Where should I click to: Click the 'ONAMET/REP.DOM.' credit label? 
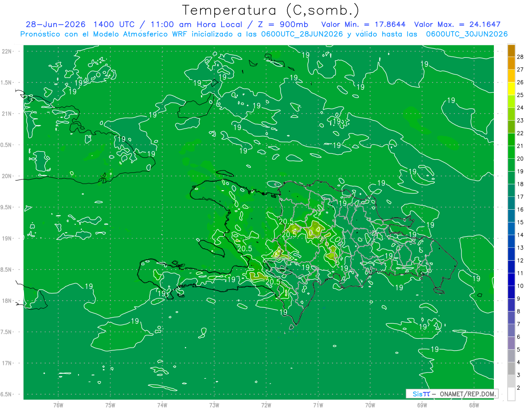pos(468,394)
